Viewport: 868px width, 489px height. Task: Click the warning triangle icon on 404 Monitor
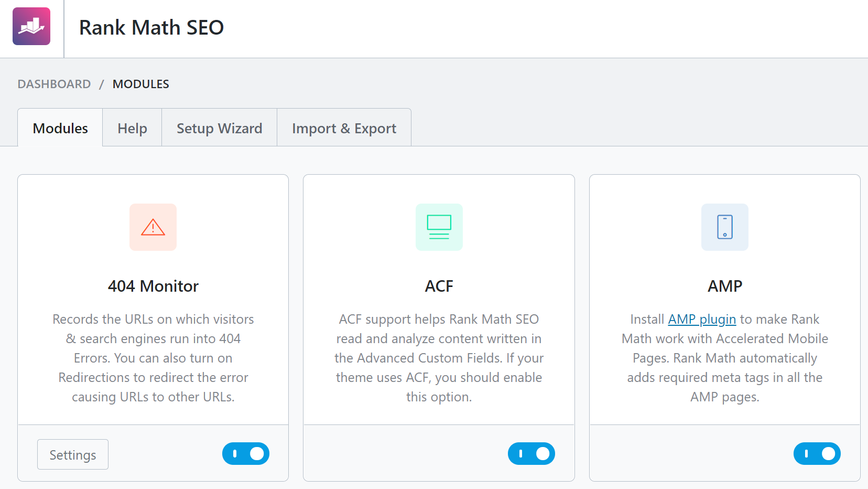[153, 227]
